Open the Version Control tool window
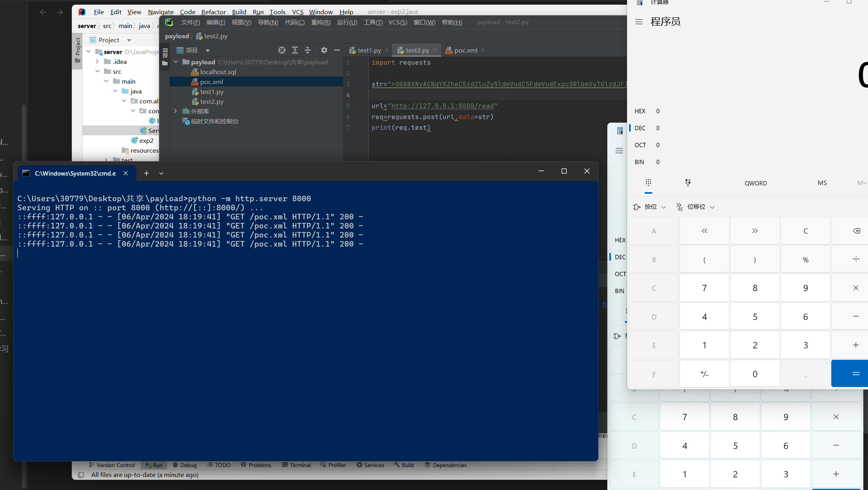Screen dimensions: 868x490 [x=112, y=465]
